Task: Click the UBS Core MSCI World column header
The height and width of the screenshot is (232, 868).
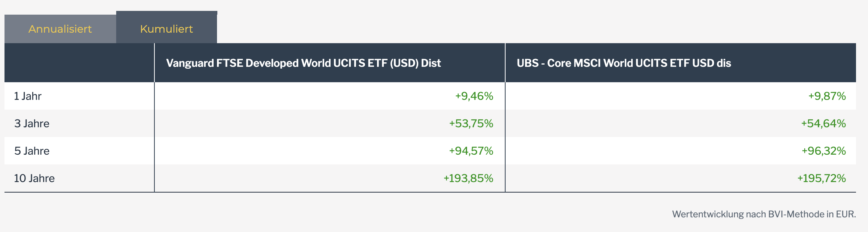Action: click(x=624, y=63)
